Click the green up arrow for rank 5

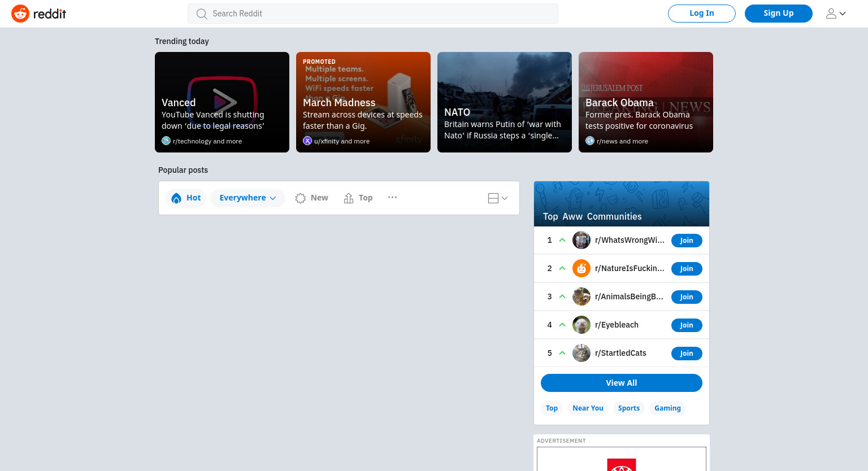[562, 353]
